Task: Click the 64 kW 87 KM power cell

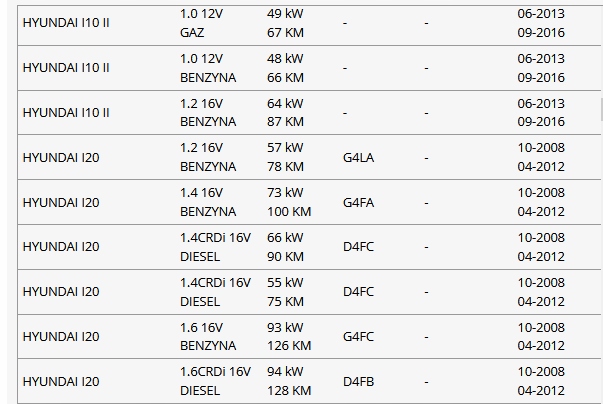Action: pyautogui.click(x=285, y=113)
